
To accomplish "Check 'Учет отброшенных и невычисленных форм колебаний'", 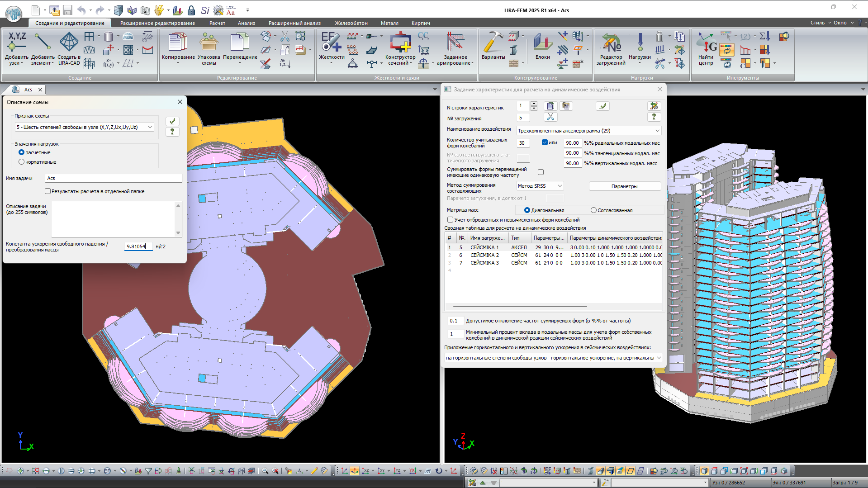I will pos(450,220).
